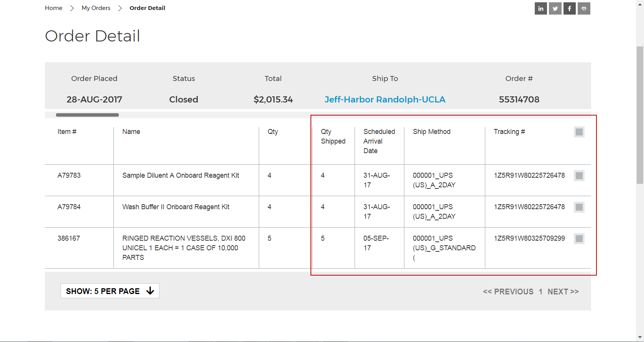The height and width of the screenshot is (342, 644).
Task: Share page on Facebook icon
Action: (569, 8)
